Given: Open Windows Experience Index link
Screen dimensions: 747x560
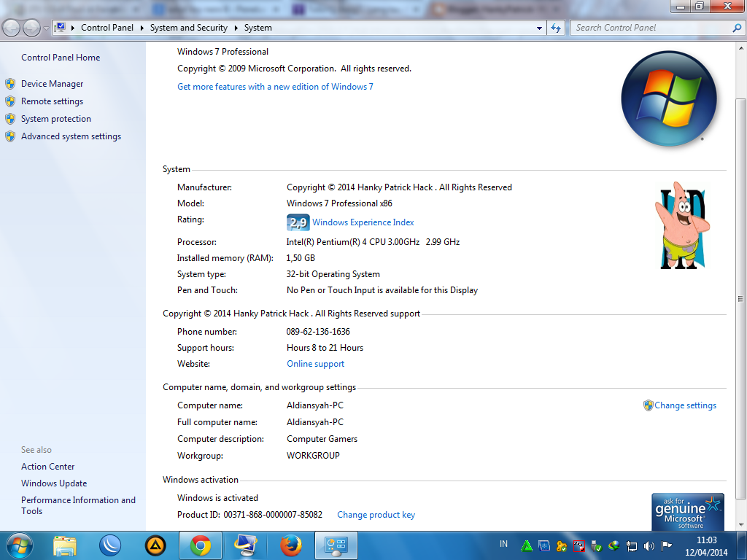Looking at the screenshot, I should [363, 222].
